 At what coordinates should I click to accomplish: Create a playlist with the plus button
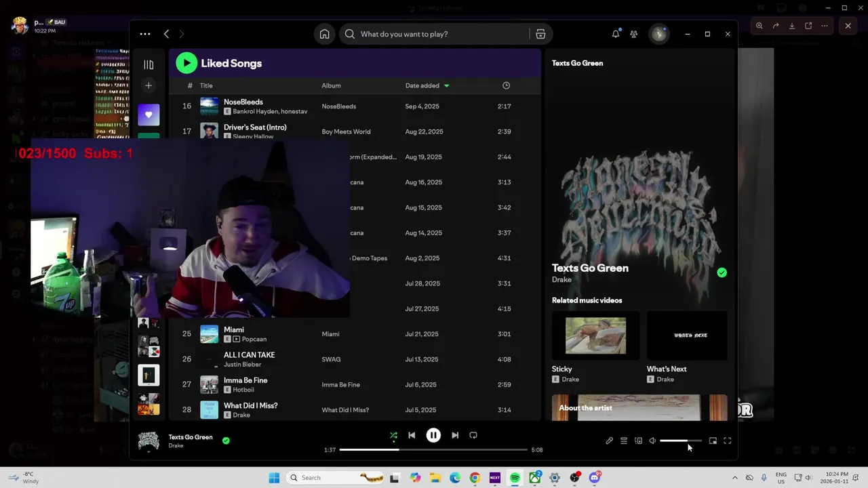coord(149,85)
